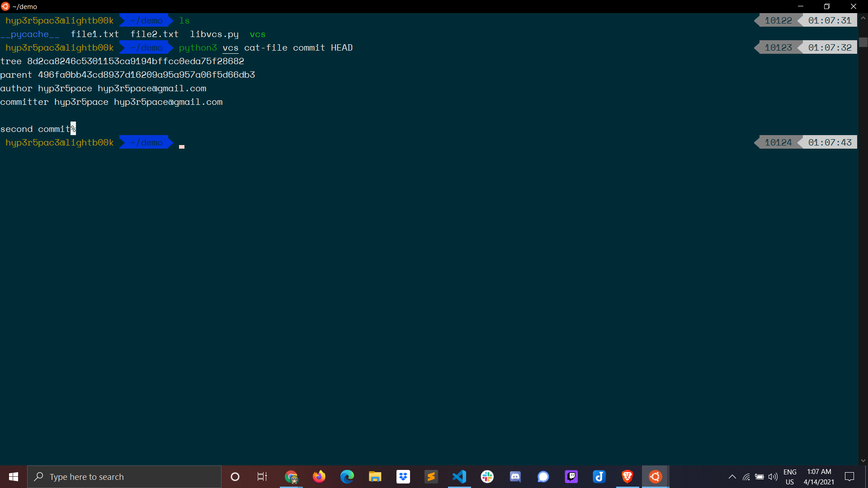The height and width of the screenshot is (488, 868).
Task: Click the Discord icon in taskbar
Action: click(x=514, y=477)
